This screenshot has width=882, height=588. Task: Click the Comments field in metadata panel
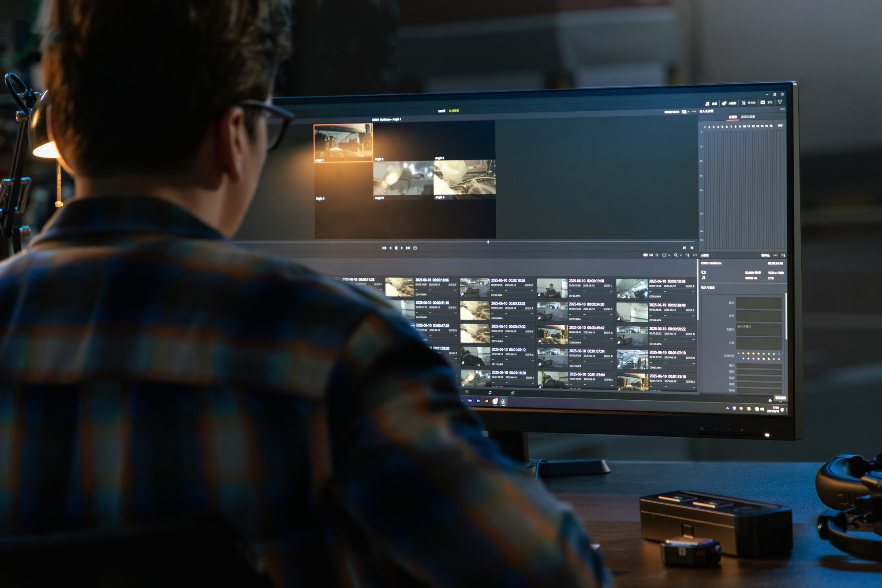[759, 316]
